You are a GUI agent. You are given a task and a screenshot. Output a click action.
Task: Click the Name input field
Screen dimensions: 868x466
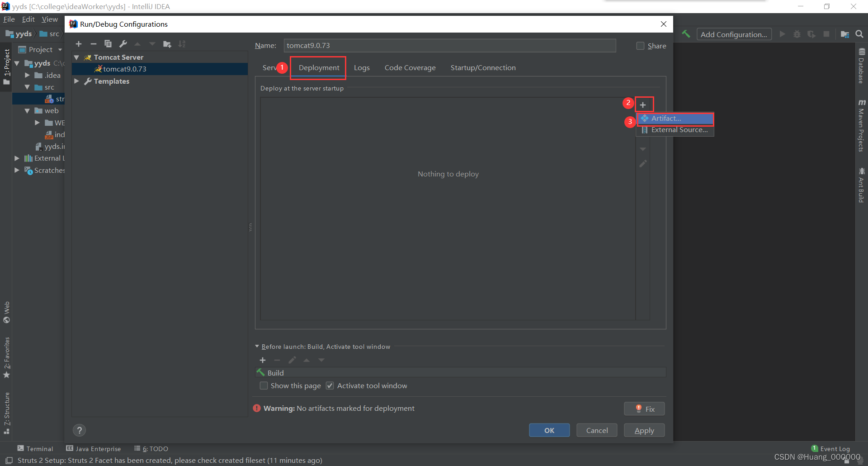click(x=450, y=46)
